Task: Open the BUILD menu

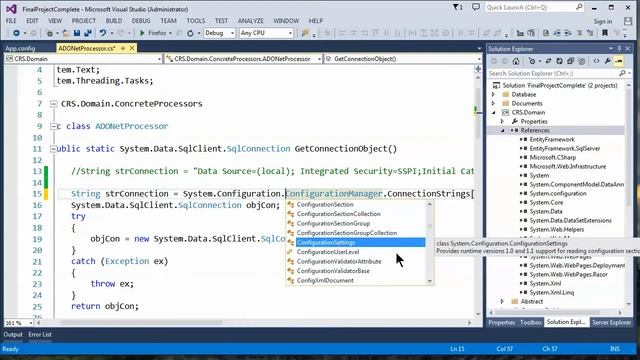Action: coord(113,21)
